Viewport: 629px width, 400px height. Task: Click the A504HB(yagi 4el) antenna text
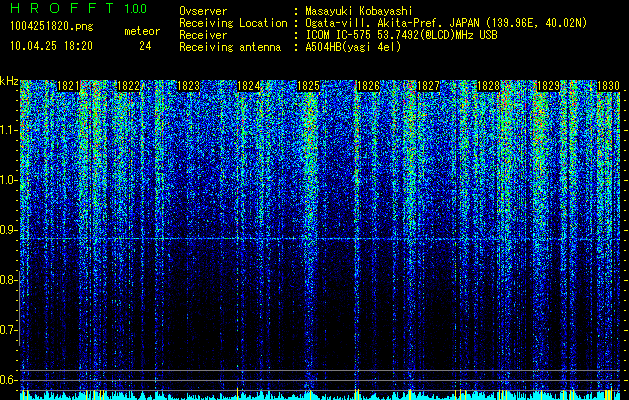click(353, 47)
